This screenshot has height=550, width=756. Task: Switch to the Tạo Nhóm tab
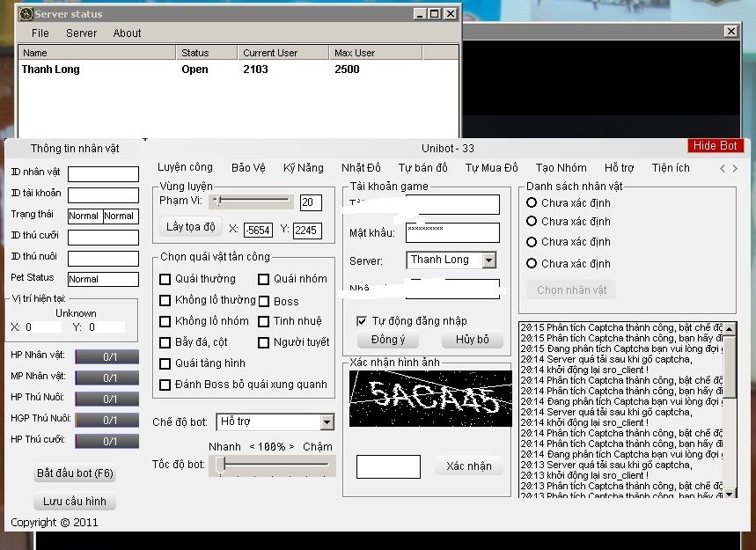point(561,167)
